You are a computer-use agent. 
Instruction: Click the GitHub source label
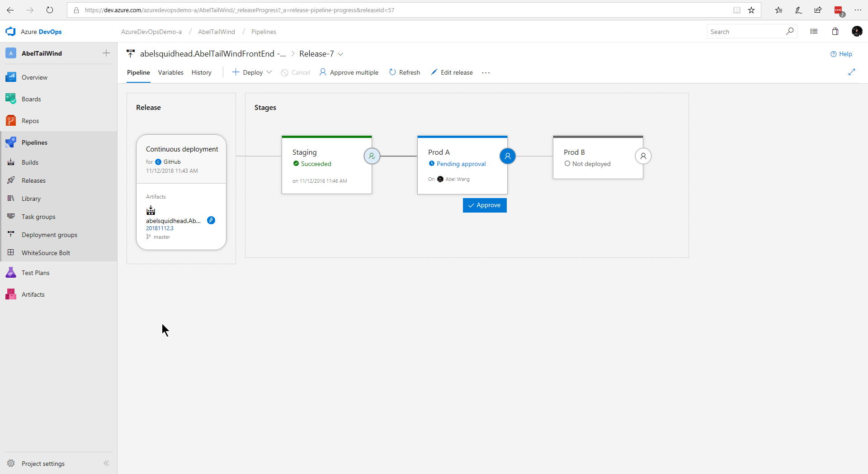coord(172,162)
